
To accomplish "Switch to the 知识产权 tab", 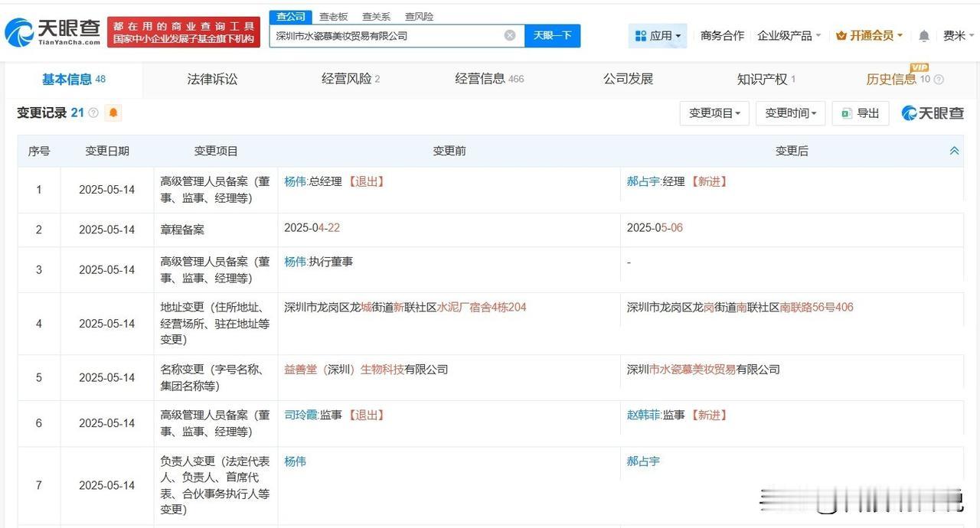I will 766,79.
